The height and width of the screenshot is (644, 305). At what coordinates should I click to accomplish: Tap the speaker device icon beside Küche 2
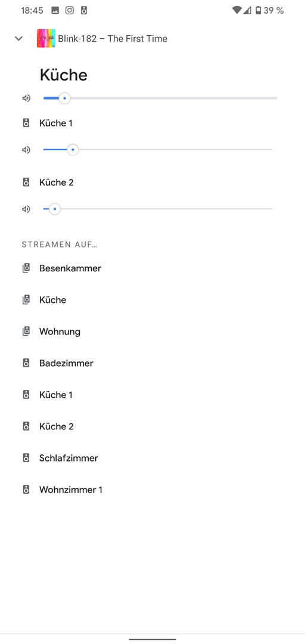click(26, 182)
